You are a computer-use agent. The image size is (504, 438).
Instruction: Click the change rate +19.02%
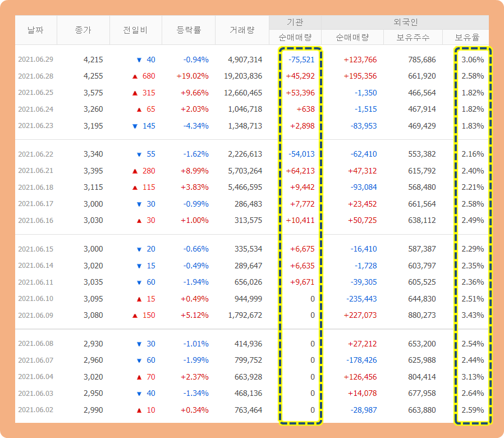click(193, 76)
